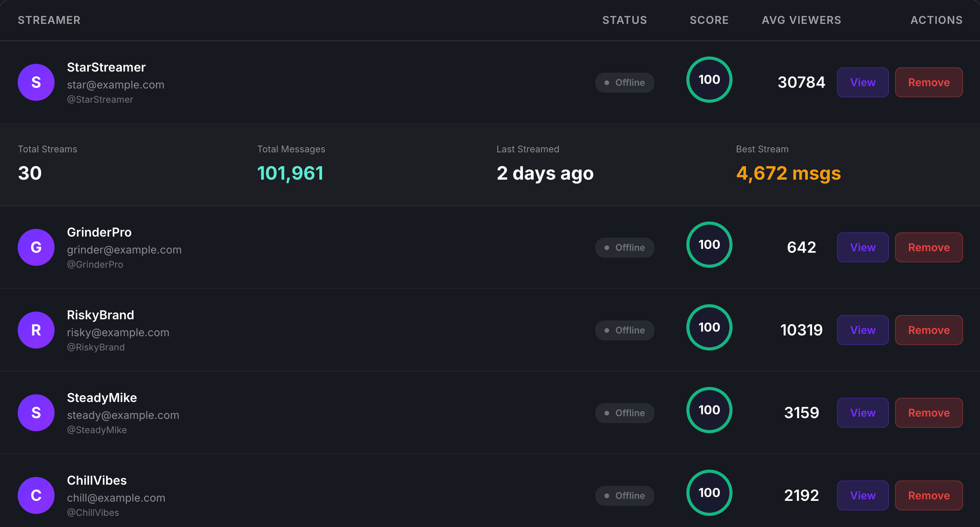This screenshot has height=527, width=980.
Task: Remove the SteadyMike streamer
Action: 929,412
